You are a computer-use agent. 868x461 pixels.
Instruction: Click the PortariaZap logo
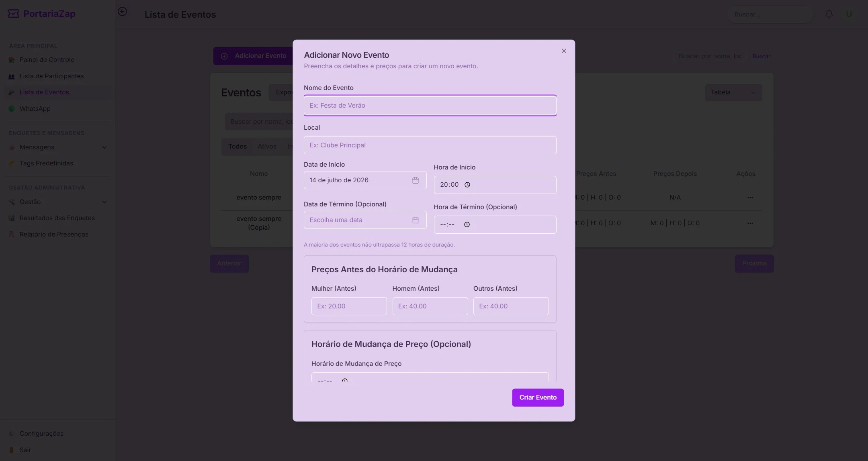coord(41,14)
